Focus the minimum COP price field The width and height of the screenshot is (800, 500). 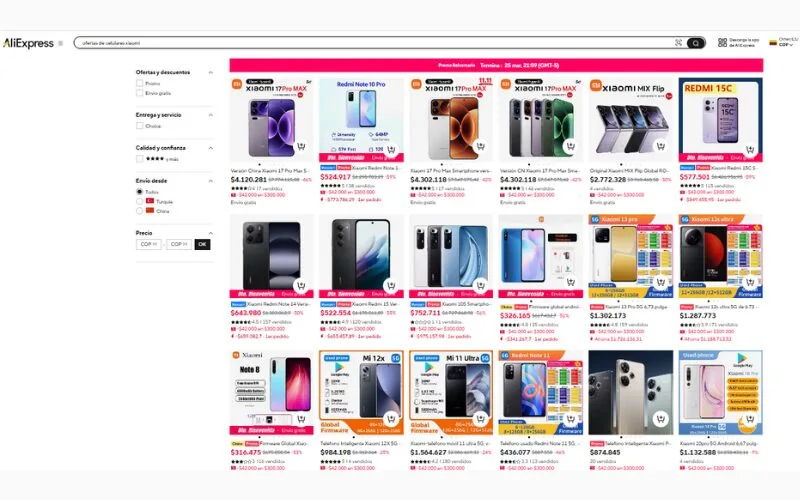[148, 244]
